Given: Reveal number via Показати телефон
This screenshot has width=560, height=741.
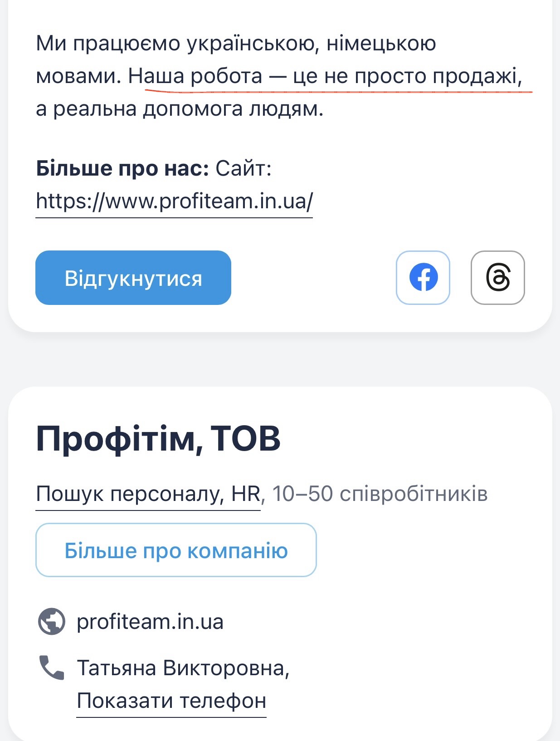Looking at the screenshot, I should click(x=171, y=701).
